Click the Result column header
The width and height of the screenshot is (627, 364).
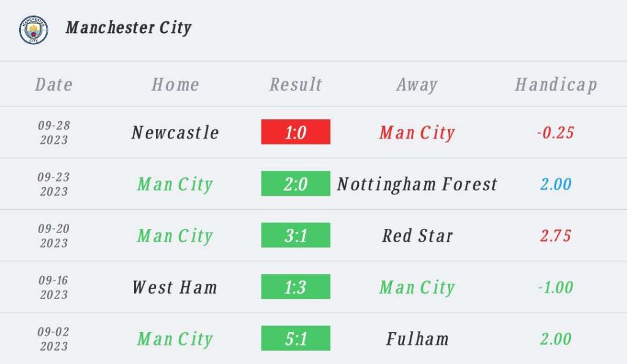[x=296, y=84]
